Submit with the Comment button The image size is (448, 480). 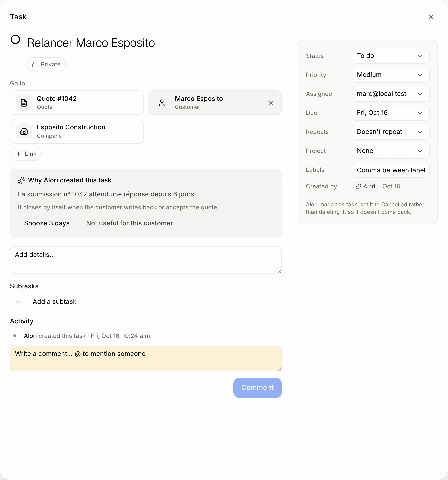(x=257, y=388)
